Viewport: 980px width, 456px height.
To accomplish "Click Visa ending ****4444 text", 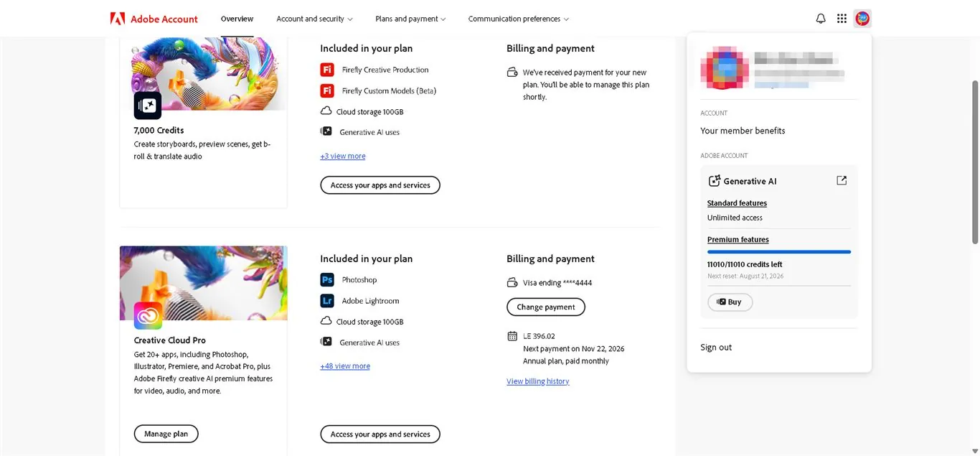I will 557,283.
